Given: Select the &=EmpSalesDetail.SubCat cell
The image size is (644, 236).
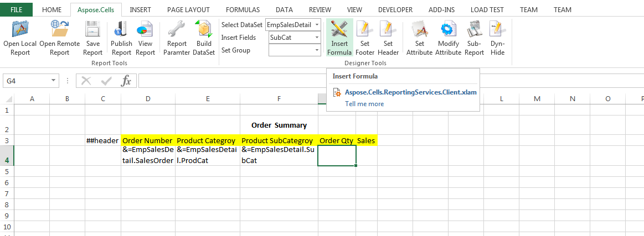Looking at the screenshot, I should point(279,156).
